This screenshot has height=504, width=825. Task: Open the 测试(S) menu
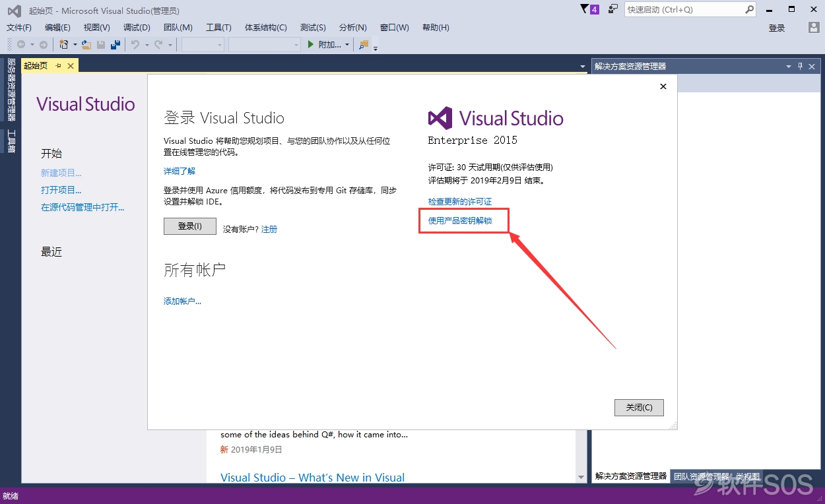pyautogui.click(x=313, y=28)
